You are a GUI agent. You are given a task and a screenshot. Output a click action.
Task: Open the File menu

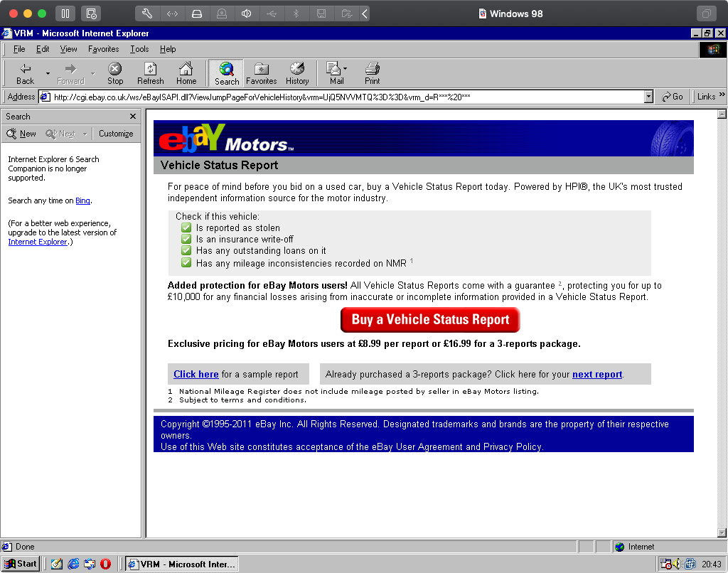point(19,49)
